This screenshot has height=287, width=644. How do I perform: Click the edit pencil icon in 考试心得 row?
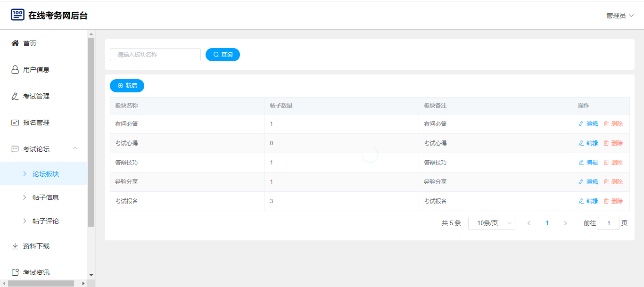click(x=581, y=143)
